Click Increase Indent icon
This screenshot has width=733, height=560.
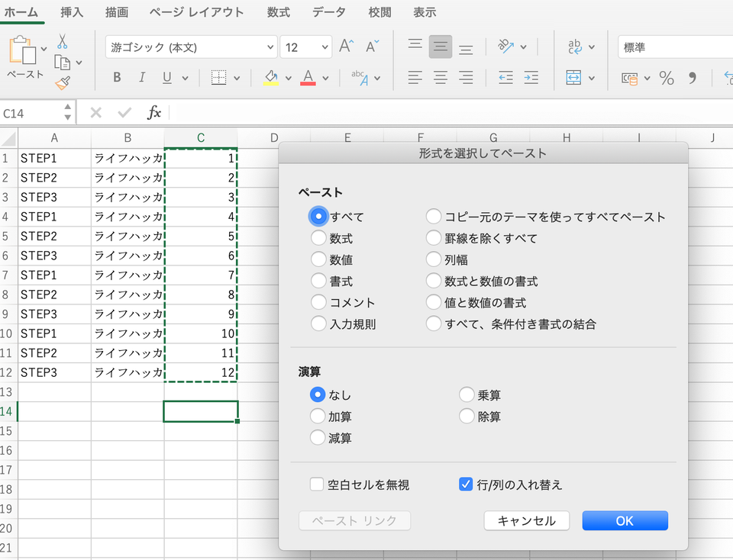pyautogui.click(x=531, y=78)
